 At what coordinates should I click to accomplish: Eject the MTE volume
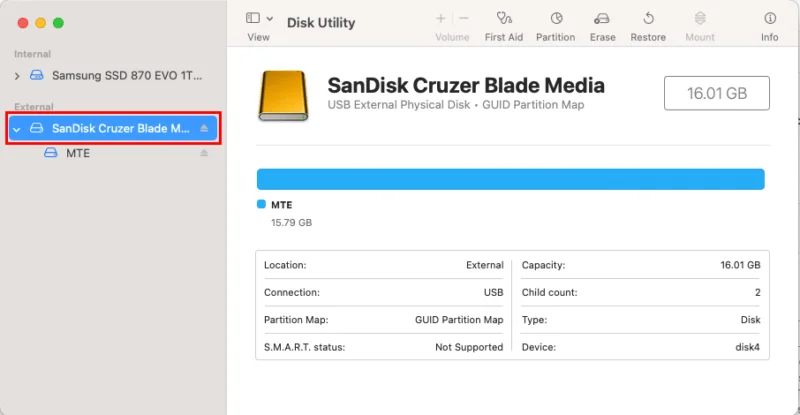[x=204, y=153]
